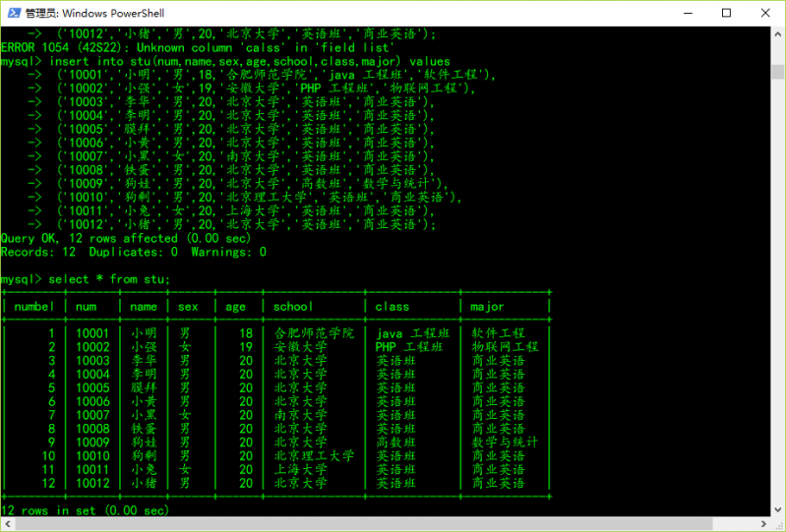The width and height of the screenshot is (786, 532).
Task: Minimize the PowerShell window
Action: tap(682, 13)
